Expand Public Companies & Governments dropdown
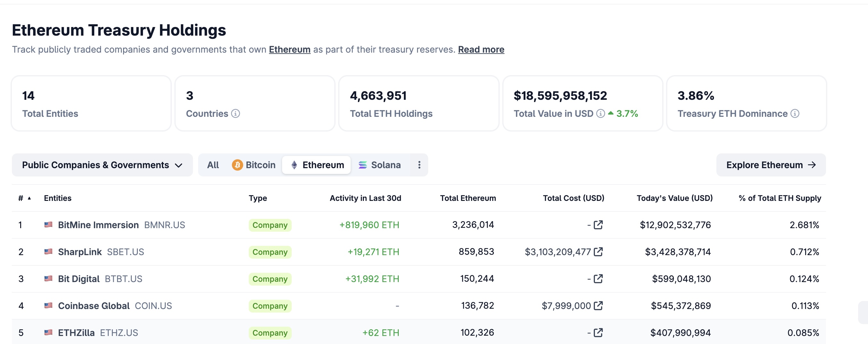Viewport: 868px width, 344px height. (102, 165)
